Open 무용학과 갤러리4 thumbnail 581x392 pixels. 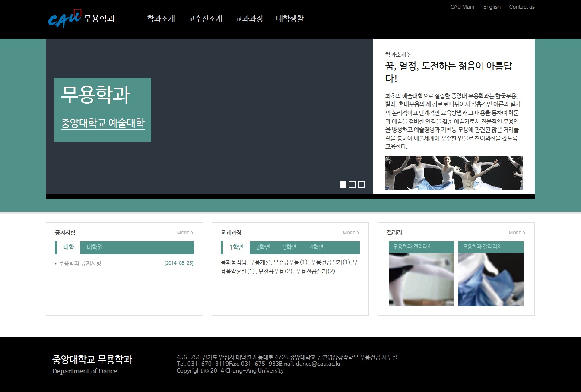pyautogui.click(x=421, y=274)
